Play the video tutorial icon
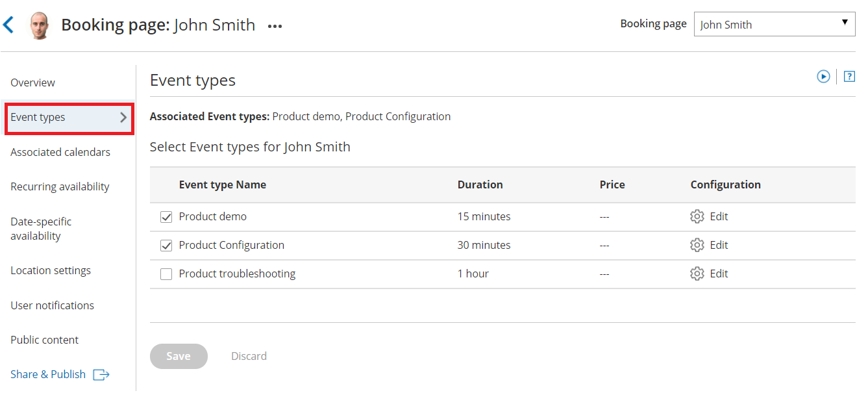 [823, 77]
